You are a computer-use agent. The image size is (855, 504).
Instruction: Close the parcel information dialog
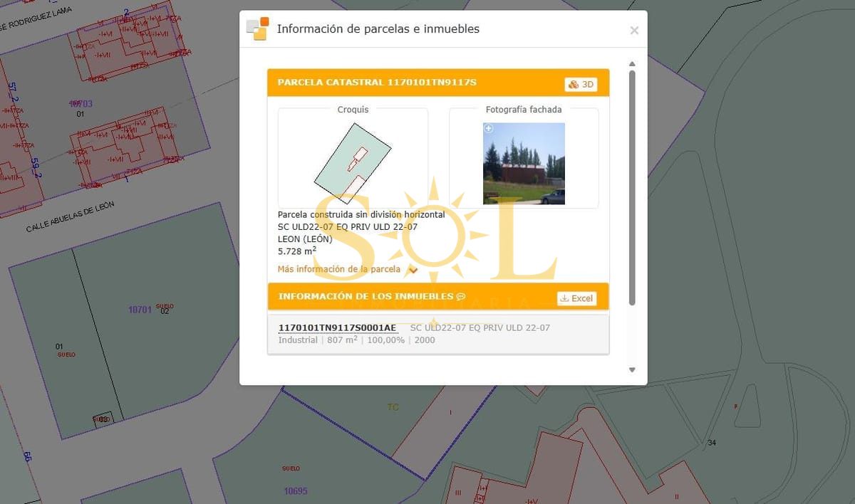634,31
